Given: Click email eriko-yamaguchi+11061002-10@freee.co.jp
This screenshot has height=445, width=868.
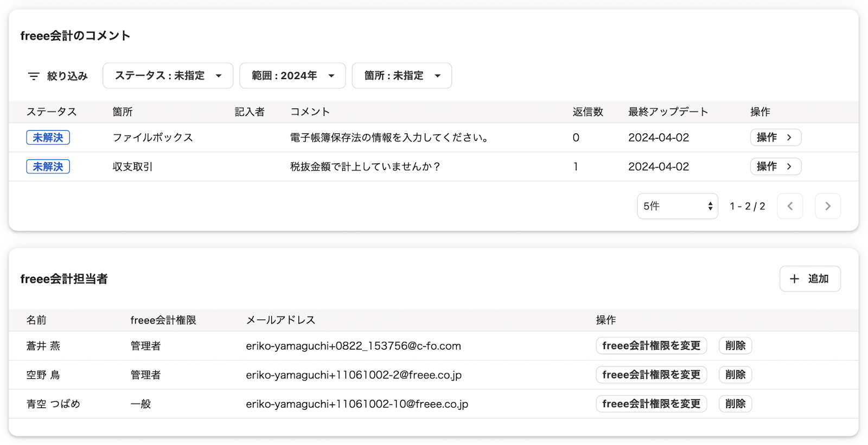Looking at the screenshot, I should point(357,404).
